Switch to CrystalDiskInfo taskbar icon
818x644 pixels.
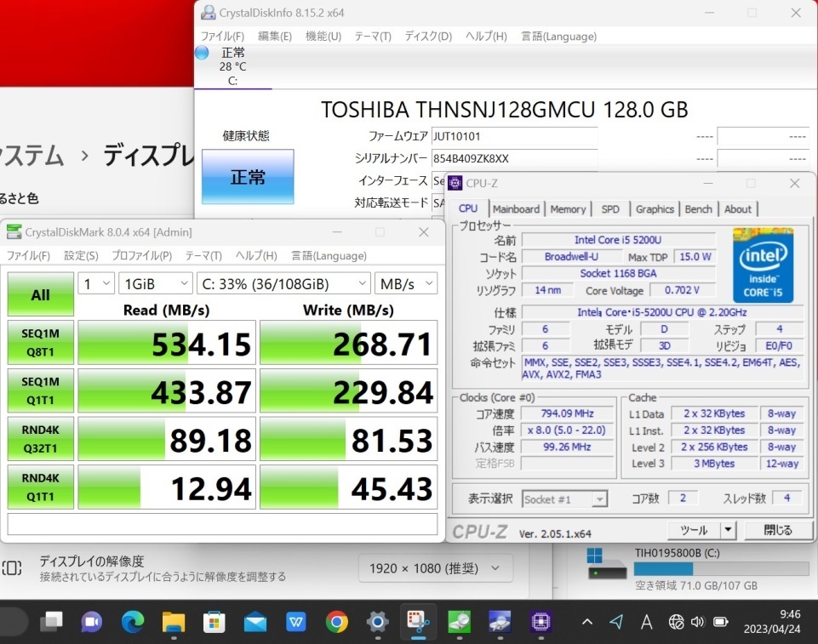[x=500, y=621]
